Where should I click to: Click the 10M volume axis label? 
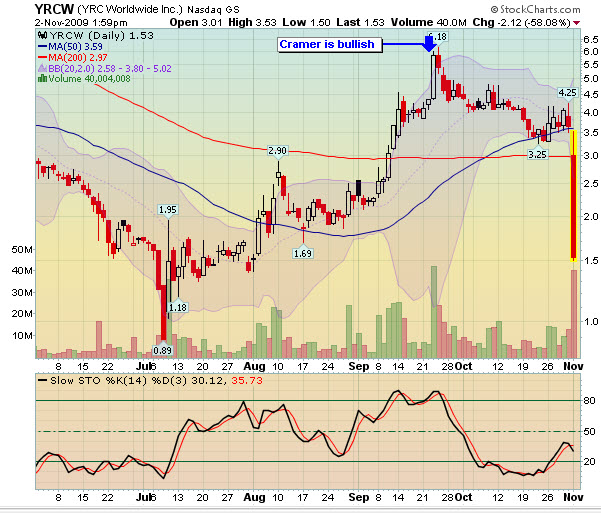[22, 336]
